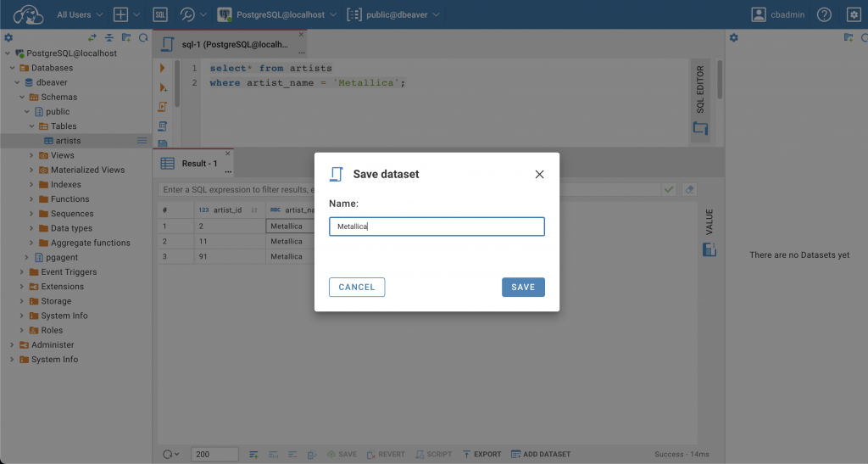This screenshot has width=868, height=464.
Task: Click the SQL Editor side panel icon
Action: click(x=700, y=128)
